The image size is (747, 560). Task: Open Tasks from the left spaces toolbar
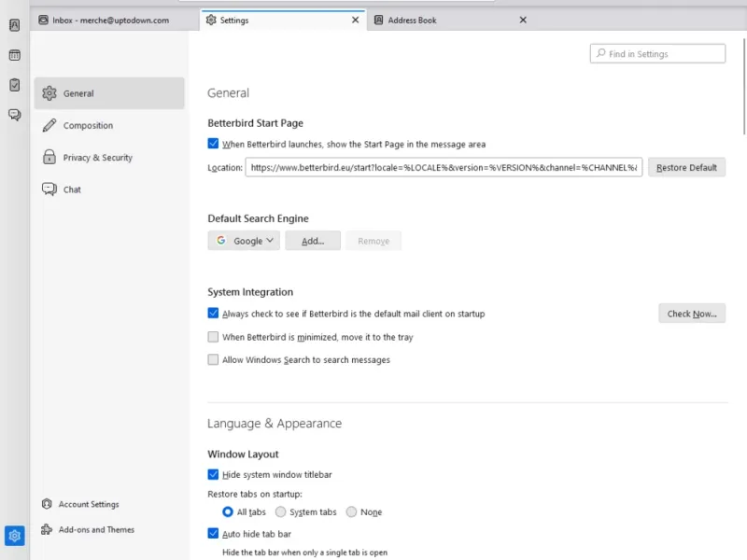coord(14,85)
